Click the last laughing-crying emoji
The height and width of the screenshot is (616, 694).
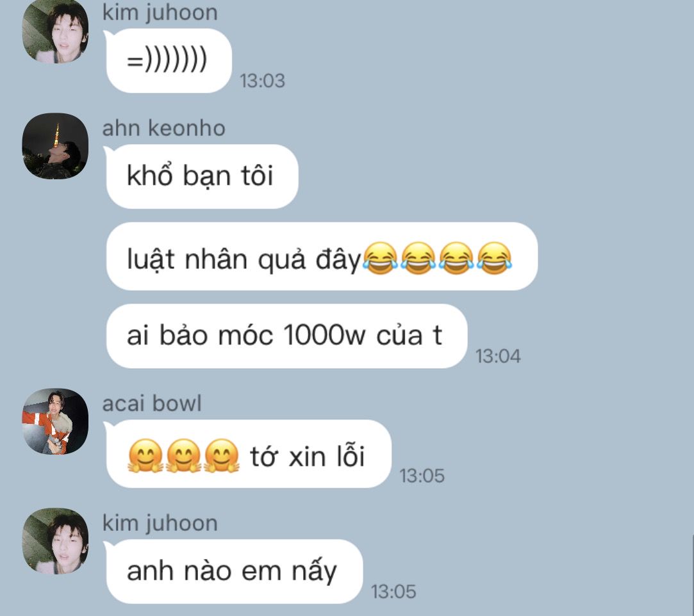495,258
